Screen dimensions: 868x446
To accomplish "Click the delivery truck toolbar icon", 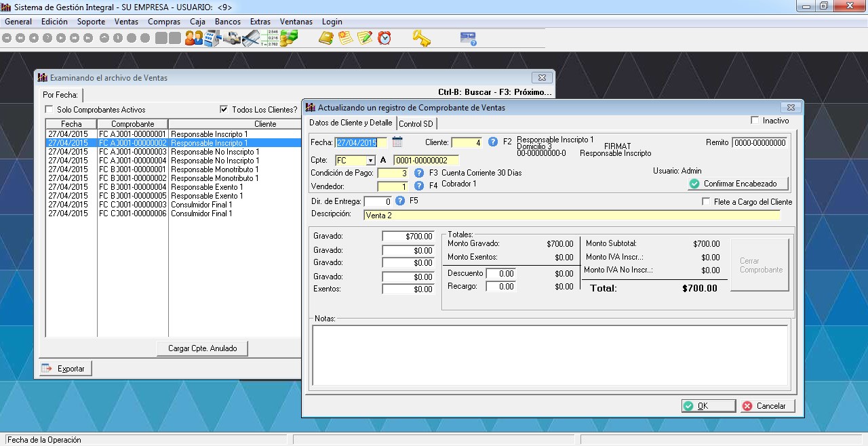I will [x=232, y=39].
